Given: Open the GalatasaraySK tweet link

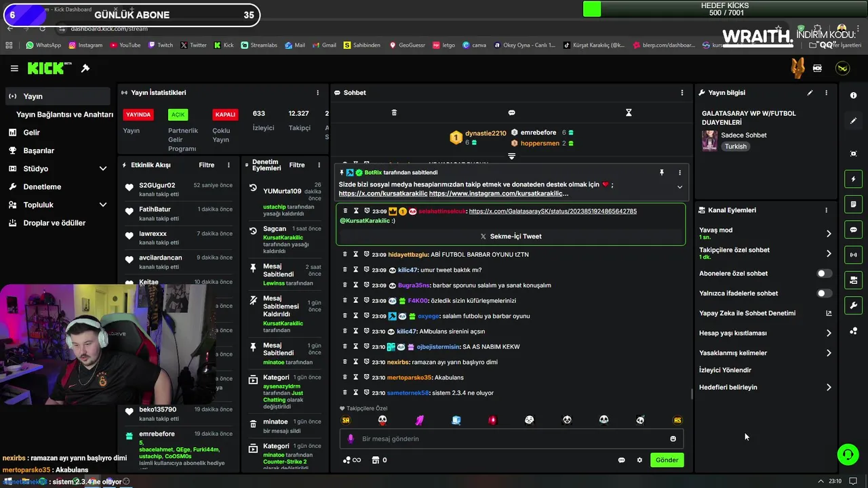Looking at the screenshot, I should [x=553, y=211].
